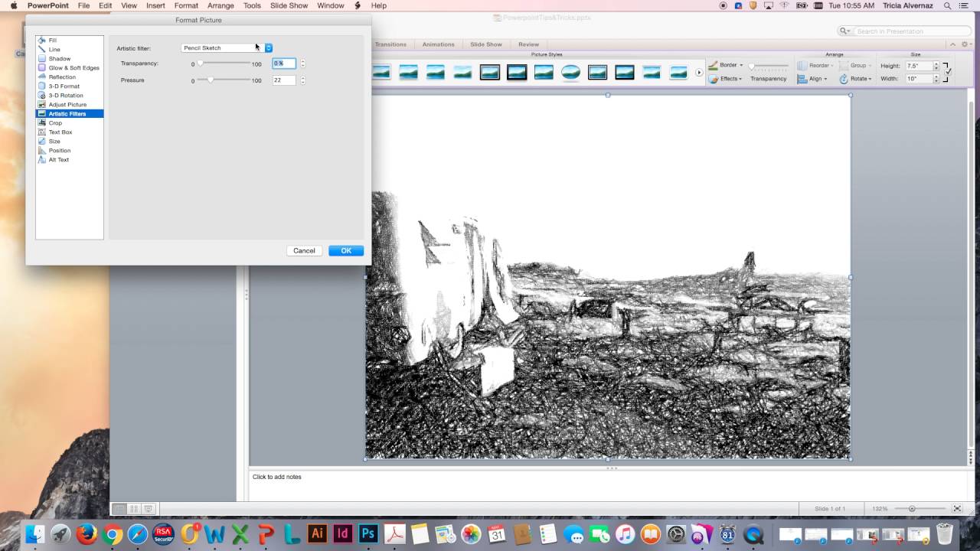Open Reflection settings in sidebar
Screen dimensions: 980x551
tap(70, 77)
